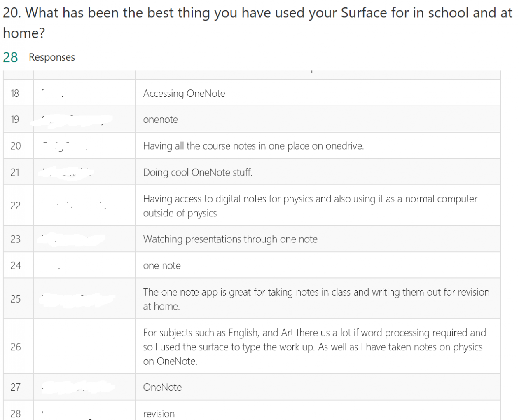Click response 27 'OneNote' text
Image resolution: width=519 pixels, height=420 pixels.
point(162,387)
